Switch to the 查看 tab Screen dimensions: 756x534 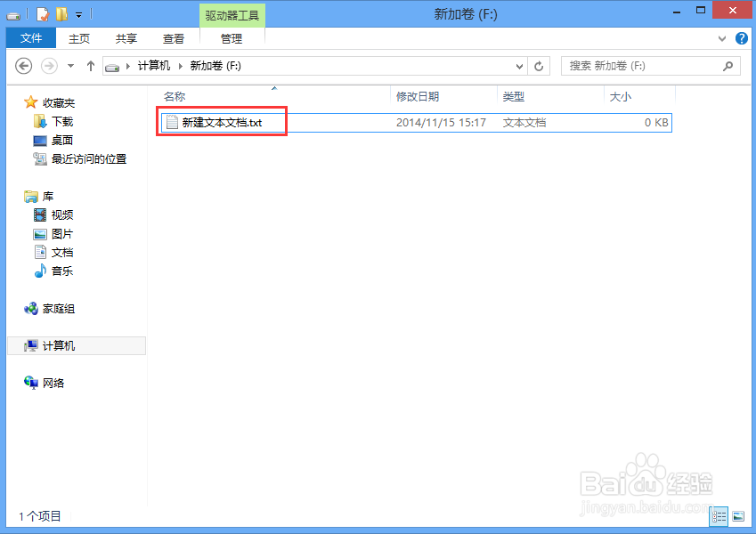tap(173, 38)
